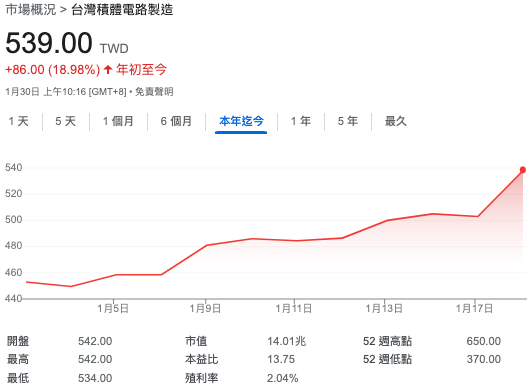
Task: Click the 市值 label
Action: (x=196, y=341)
